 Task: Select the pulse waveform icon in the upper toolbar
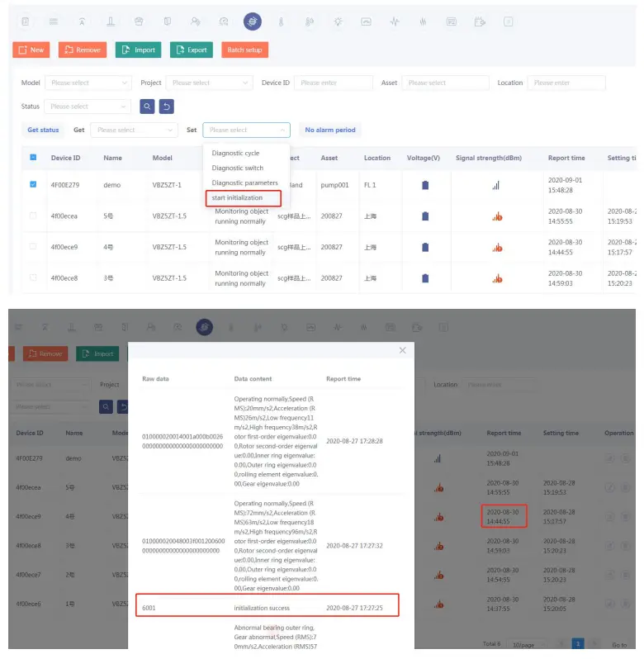(x=395, y=21)
